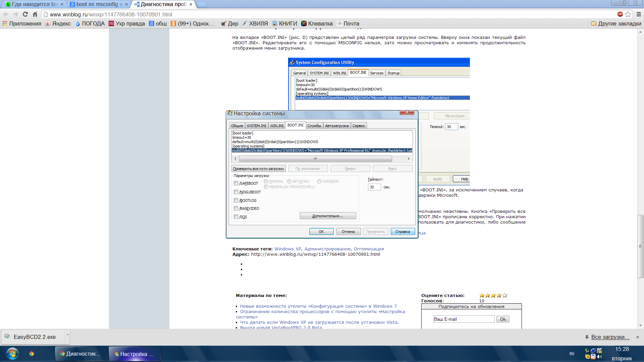Confirm the dialog with OK
The image size is (644, 362).
tap(321, 232)
